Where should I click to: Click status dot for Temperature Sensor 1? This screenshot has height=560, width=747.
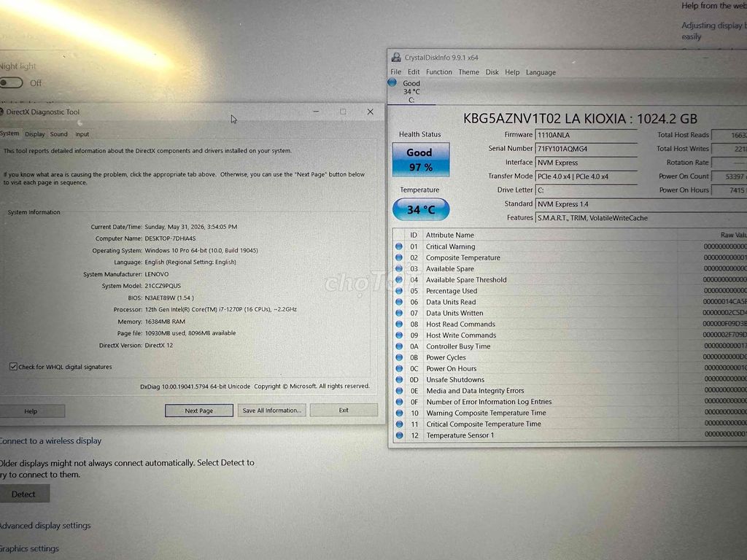coord(399,435)
